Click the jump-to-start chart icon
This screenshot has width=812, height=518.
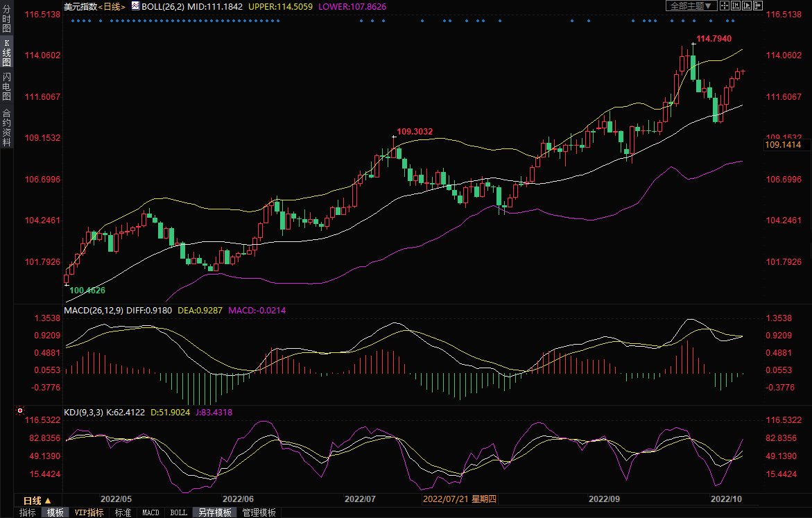click(x=736, y=6)
